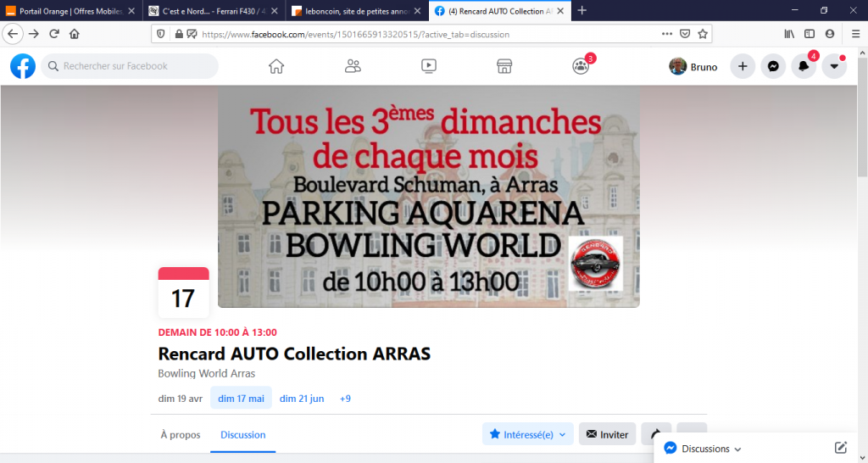The image size is (868, 463).
Task: Open a new browser tab
Action: click(581, 10)
